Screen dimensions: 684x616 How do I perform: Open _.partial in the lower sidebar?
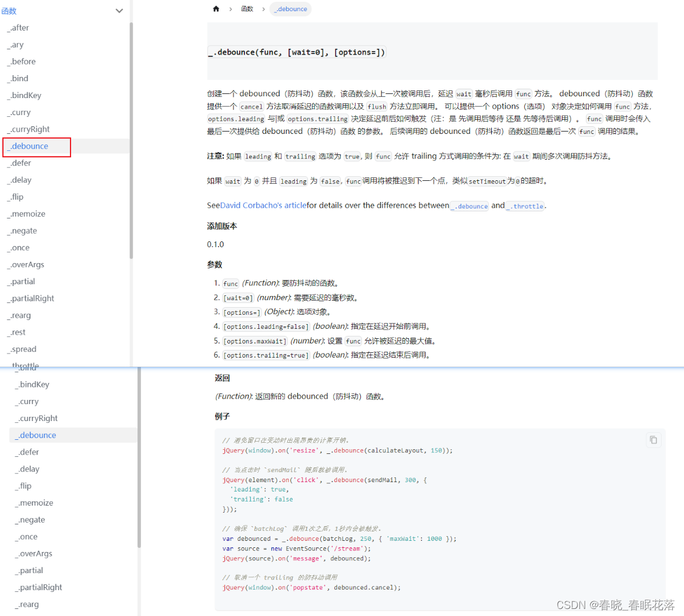pos(29,571)
